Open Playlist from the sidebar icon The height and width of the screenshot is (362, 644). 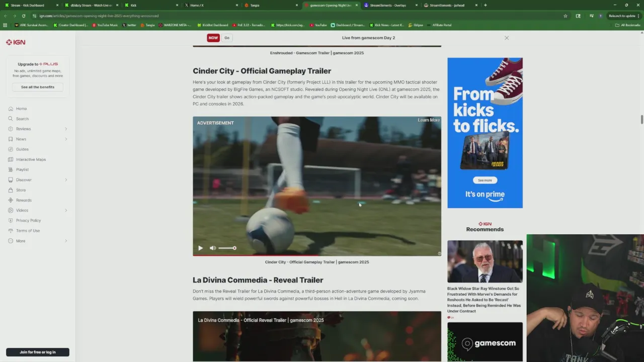[11, 169]
